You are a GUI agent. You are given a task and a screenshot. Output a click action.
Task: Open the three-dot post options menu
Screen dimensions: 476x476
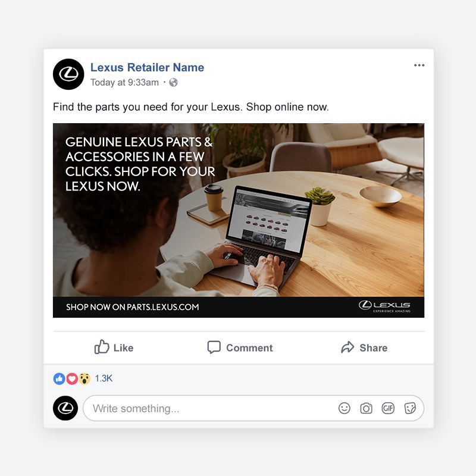pyautogui.click(x=419, y=65)
